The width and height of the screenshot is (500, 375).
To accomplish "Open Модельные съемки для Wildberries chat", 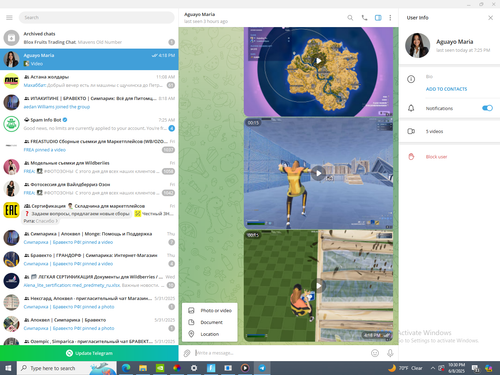I will [89, 167].
